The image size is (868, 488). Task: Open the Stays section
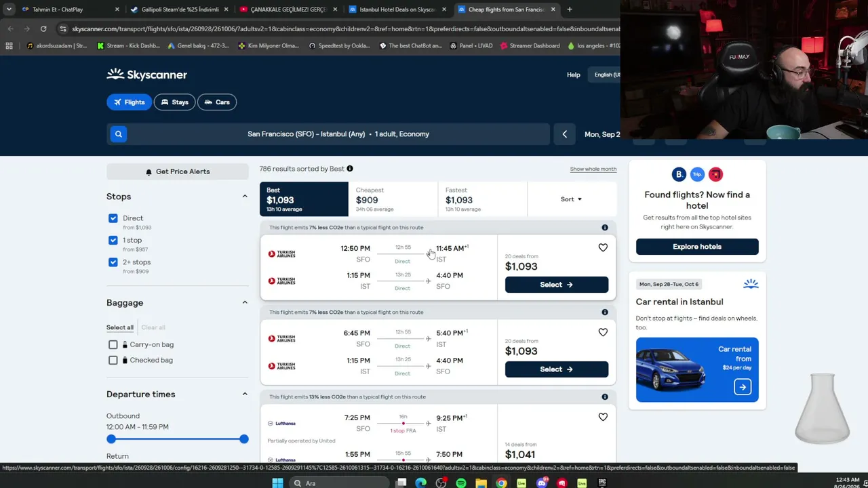click(174, 102)
